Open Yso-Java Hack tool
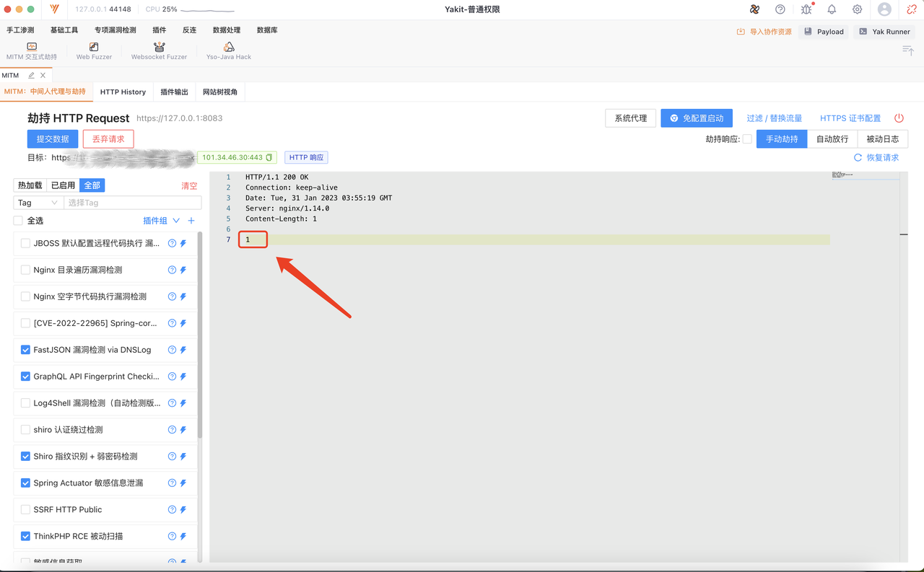This screenshot has height=572, width=924. [229, 51]
